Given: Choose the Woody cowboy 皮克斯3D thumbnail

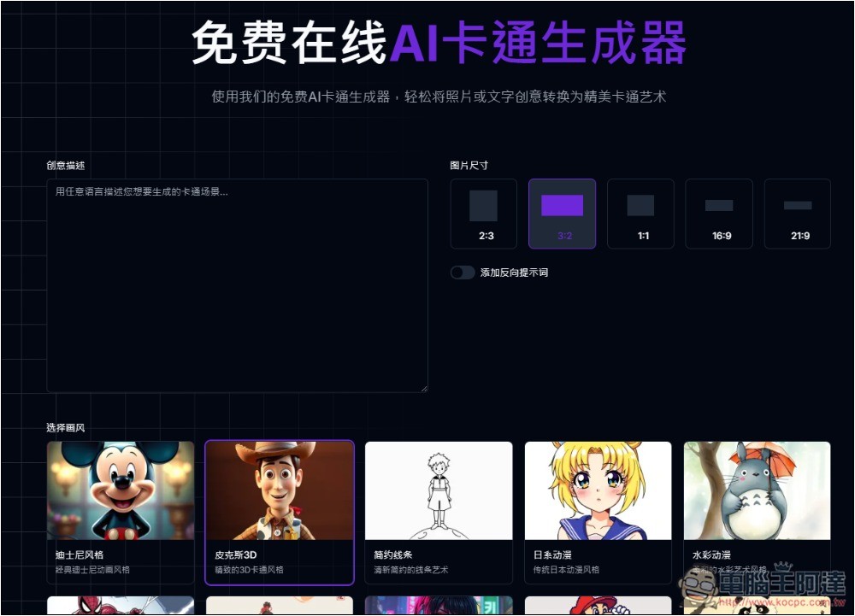Looking at the screenshot, I should pos(280,490).
